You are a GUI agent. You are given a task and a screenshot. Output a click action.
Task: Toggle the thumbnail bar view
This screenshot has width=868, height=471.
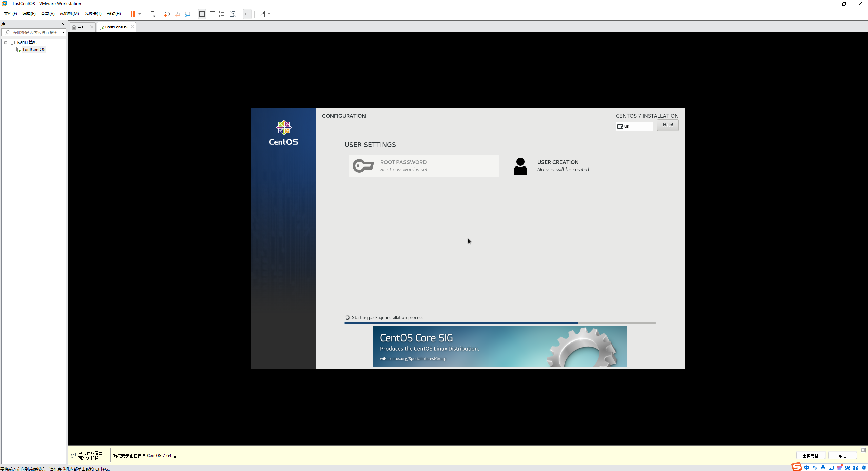coord(212,14)
